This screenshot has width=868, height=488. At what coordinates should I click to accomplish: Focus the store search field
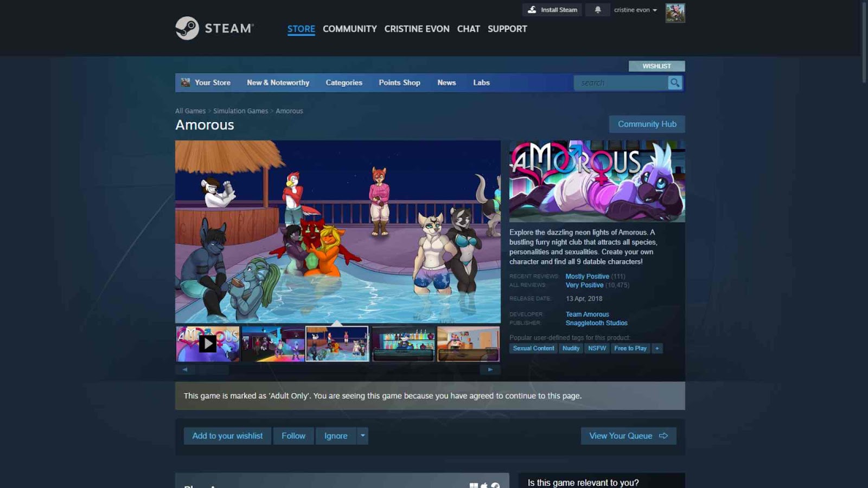pos(621,82)
